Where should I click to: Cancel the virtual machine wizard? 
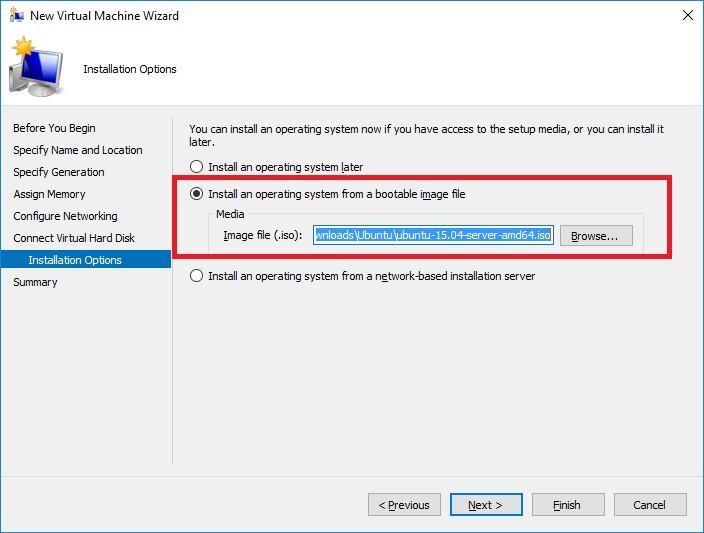coord(650,505)
